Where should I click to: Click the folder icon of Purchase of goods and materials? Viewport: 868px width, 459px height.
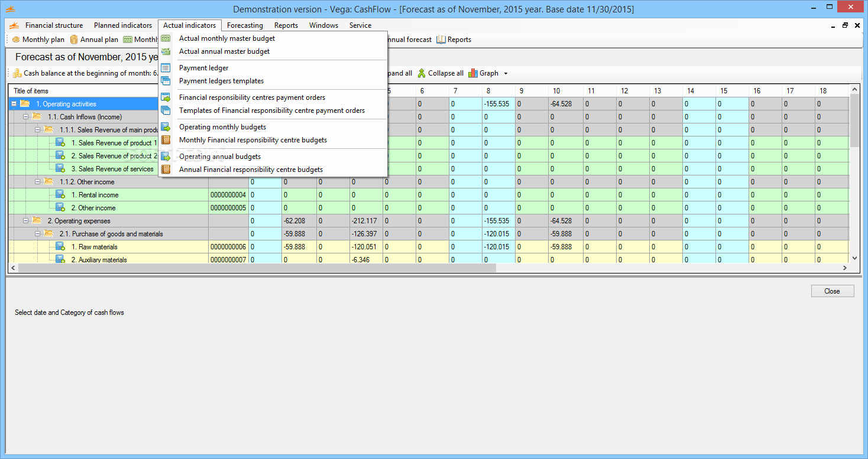pyautogui.click(x=48, y=233)
